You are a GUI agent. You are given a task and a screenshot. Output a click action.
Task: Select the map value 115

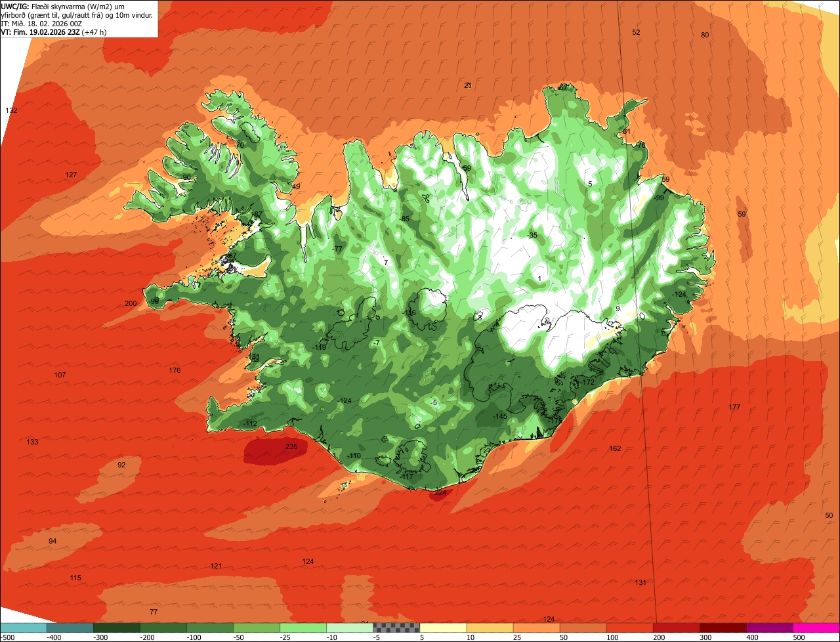(x=75, y=578)
